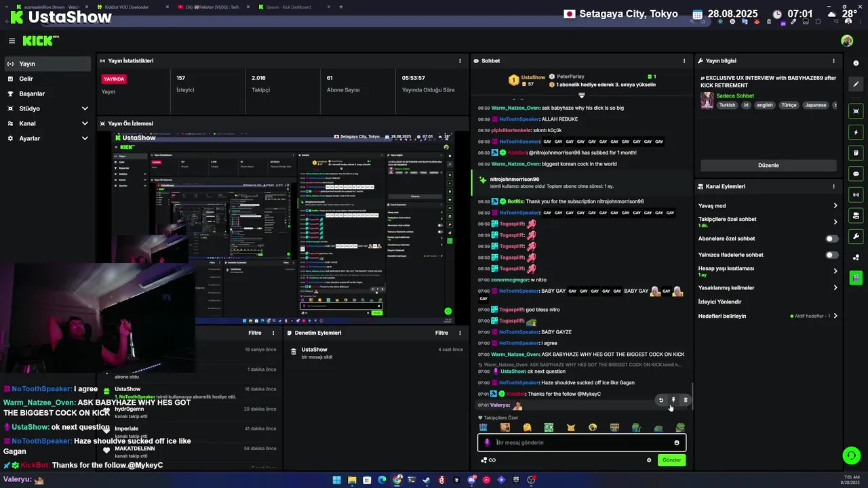The image size is (868, 488).
Task: Click the chat bubble icon in right sidebar
Action: click(856, 174)
